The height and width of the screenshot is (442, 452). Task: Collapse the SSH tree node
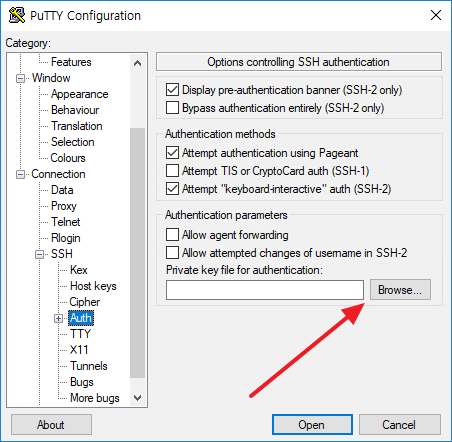pyautogui.click(x=39, y=254)
